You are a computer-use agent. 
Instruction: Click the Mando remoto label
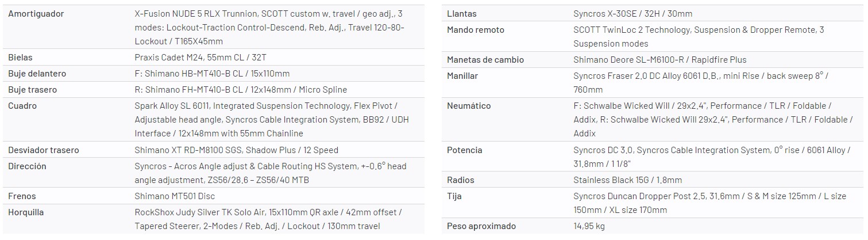click(476, 29)
